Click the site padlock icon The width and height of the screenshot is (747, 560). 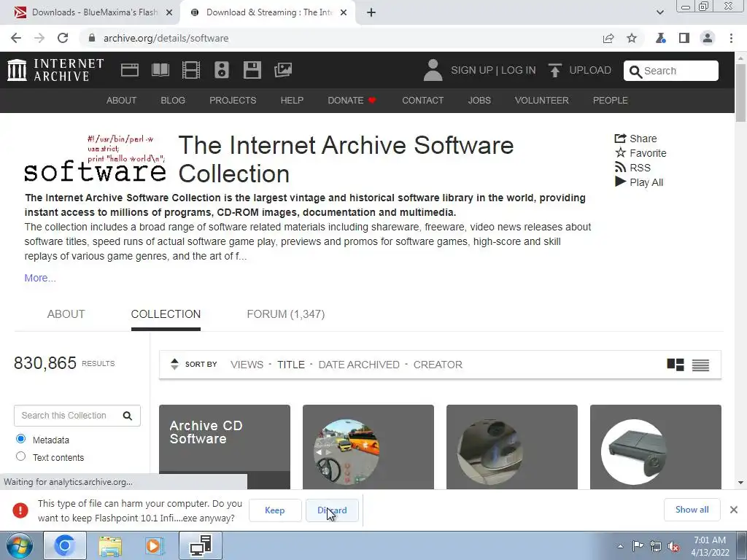coord(92,38)
